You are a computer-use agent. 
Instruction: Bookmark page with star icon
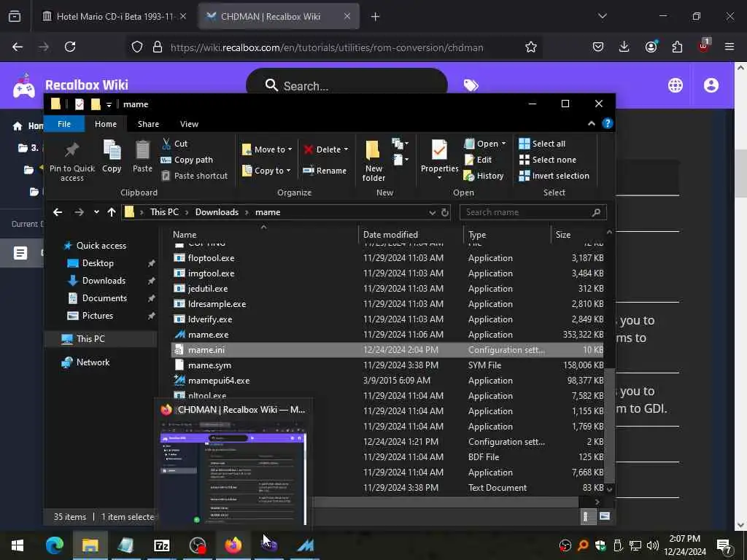coord(531,47)
